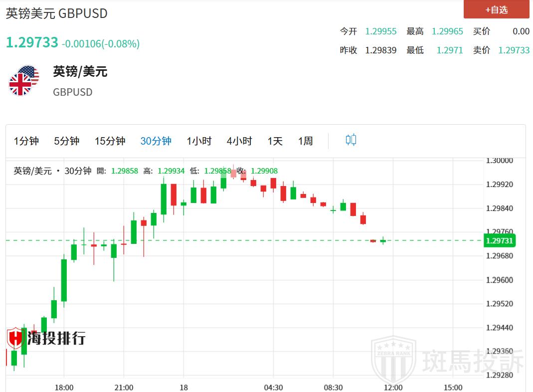Image resolution: width=533 pixels, height=392 pixels.
Task: Change the timeframe to 4小时
Action: click(x=239, y=141)
